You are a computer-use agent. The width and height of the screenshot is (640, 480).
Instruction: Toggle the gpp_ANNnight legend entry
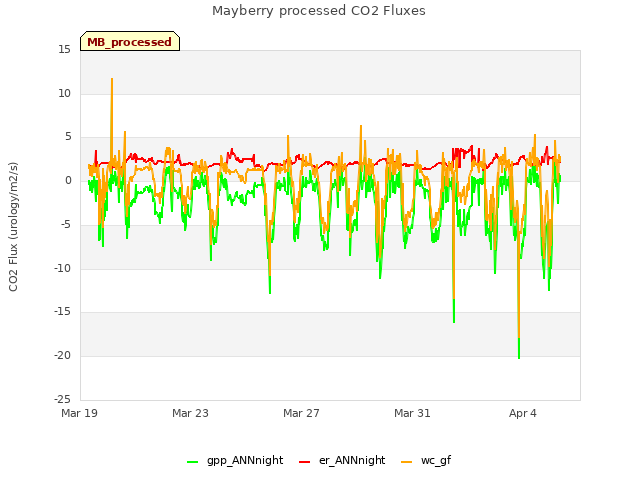235,461
